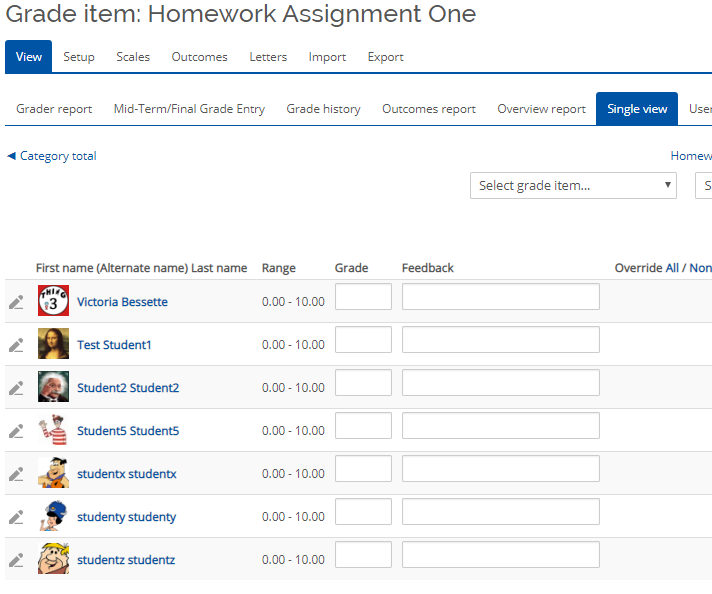
Task: Click studentx studentx's Fred Flintstone avatar
Action: (x=53, y=472)
